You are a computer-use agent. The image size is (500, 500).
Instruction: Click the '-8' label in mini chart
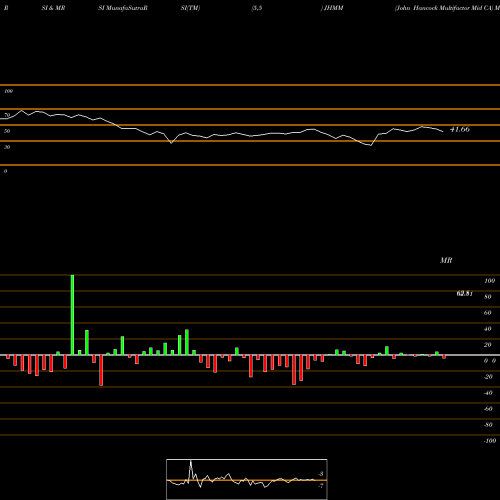[x=321, y=474]
